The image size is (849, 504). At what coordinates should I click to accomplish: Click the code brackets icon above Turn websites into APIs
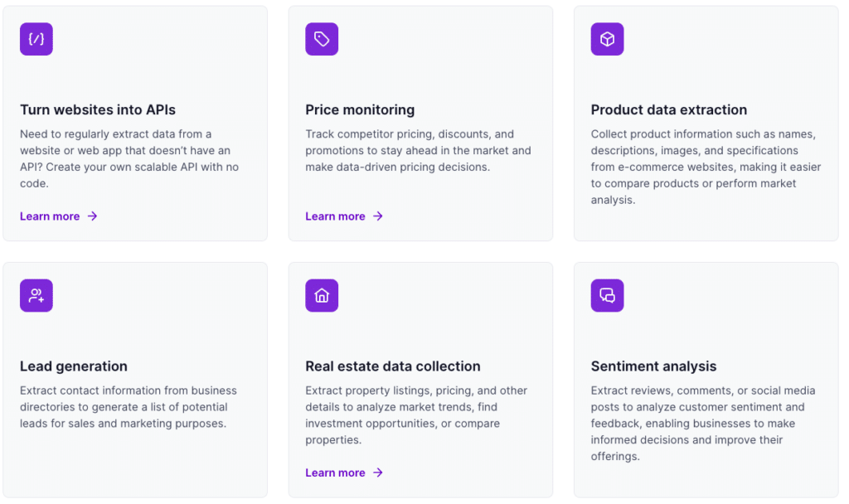36,38
